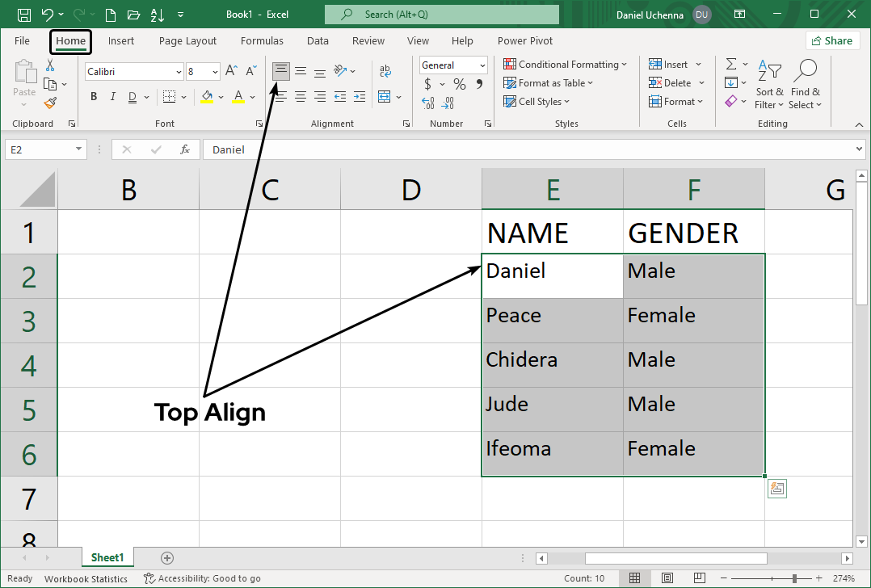Screen dimensions: 871x588
Task: Click the Percent Style icon
Action: click(x=458, y=83)
